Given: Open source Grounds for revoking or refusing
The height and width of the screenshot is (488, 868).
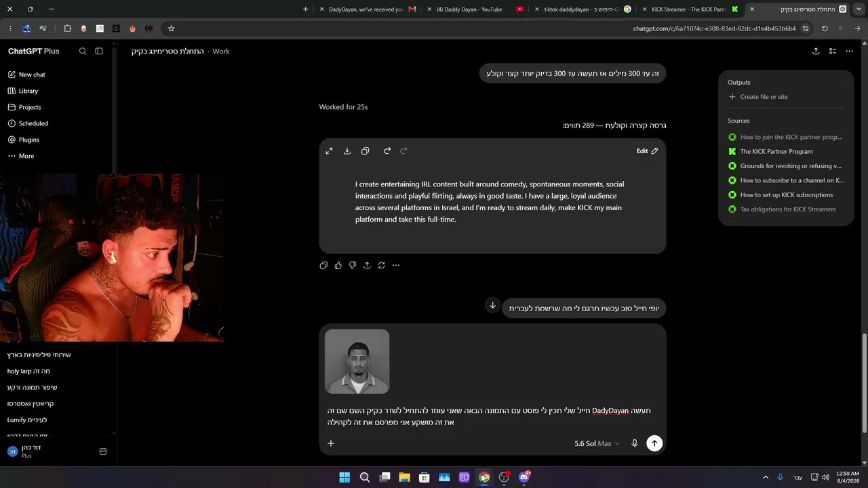Looking at the screenshot, I should click(785, 166).
